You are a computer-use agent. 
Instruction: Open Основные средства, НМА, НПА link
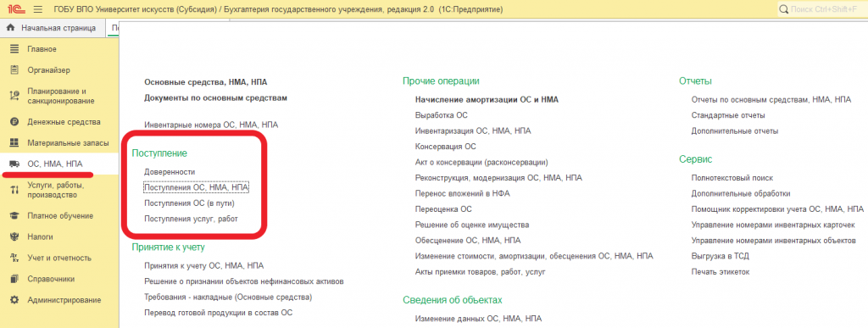(205, 82)
